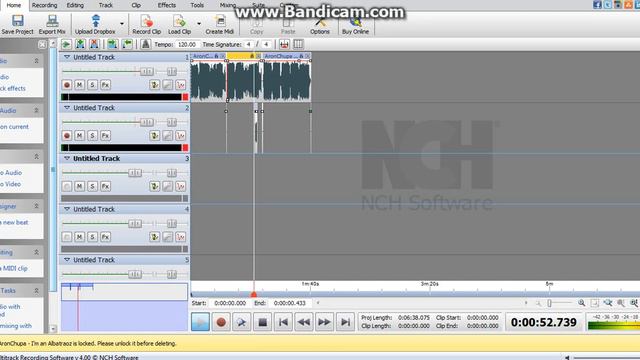Click the input settings icon on track 4

[154, 237]
